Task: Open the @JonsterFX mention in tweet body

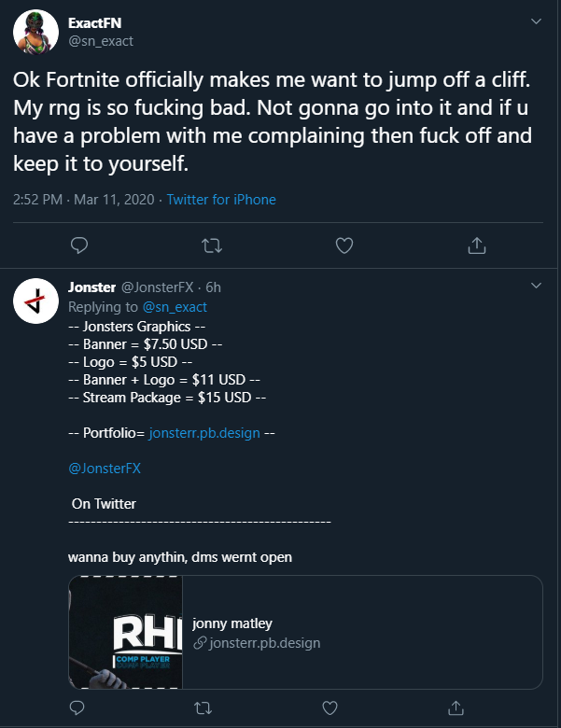Action: [x=105, y=469]
